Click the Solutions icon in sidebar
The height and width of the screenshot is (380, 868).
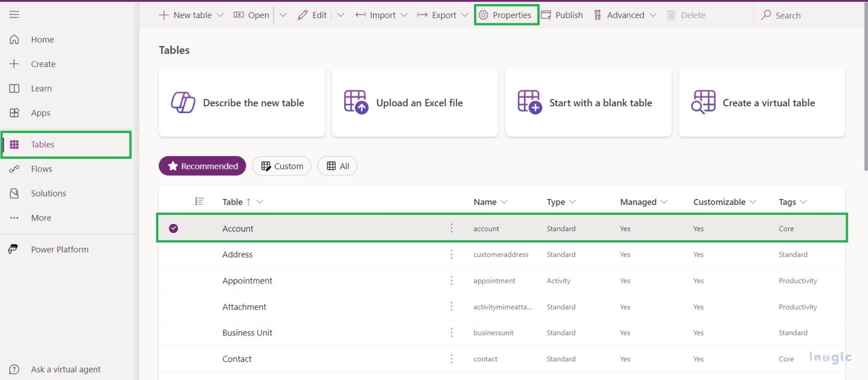14,193
